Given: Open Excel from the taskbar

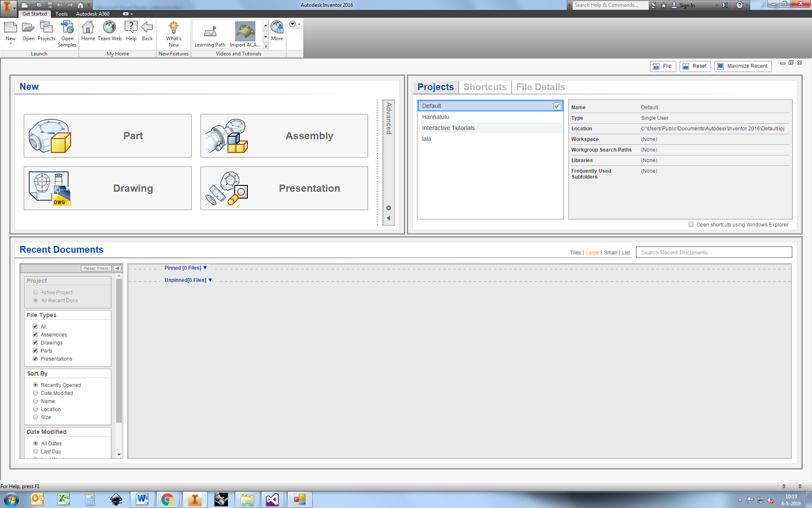Looking at the screenshot, I should click(63, 500).
